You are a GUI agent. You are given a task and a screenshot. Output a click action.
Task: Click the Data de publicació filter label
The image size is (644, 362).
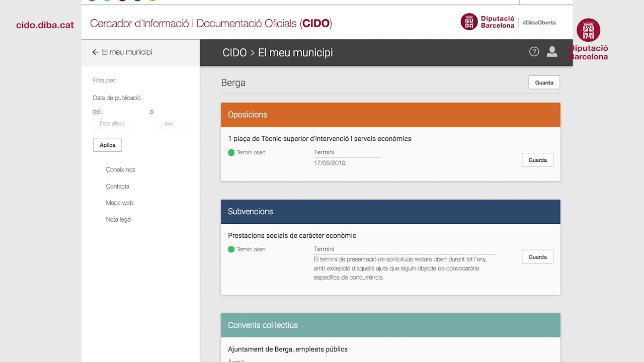click(x=117, y=98)
